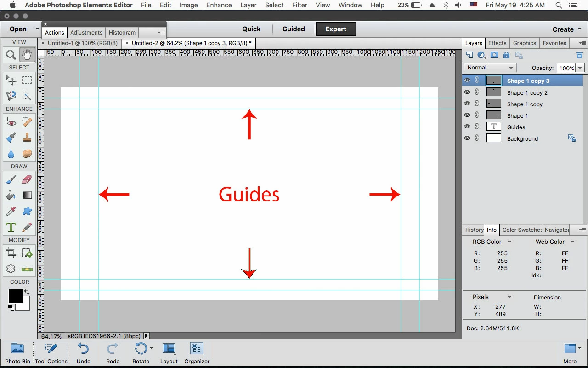
Task: Select the Brush tool
Action: click(x=11, y=179)
